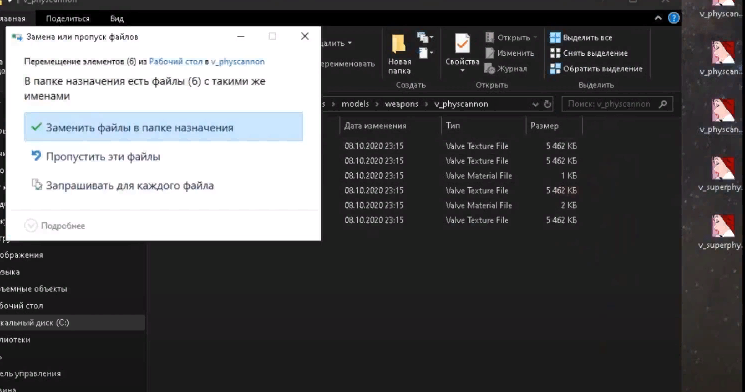Viewport: 745px width, 392px height.
Task: Expand 'Подробнее' details in dialog
Action: [55, 226]
